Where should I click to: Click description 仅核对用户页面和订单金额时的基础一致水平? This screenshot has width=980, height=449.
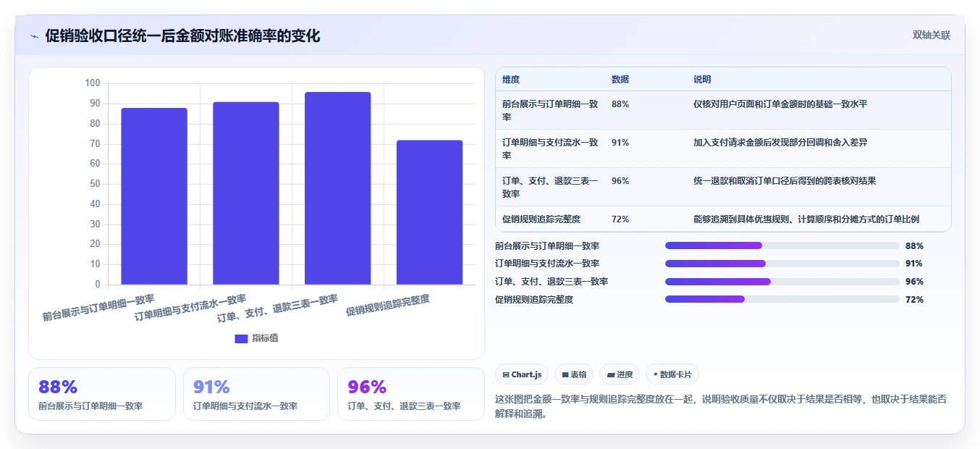(x=780, y=104)
